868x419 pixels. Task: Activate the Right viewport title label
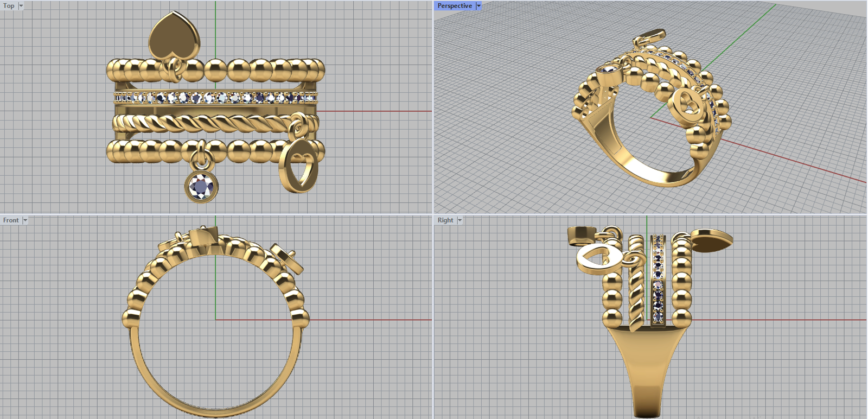point(445,220)
